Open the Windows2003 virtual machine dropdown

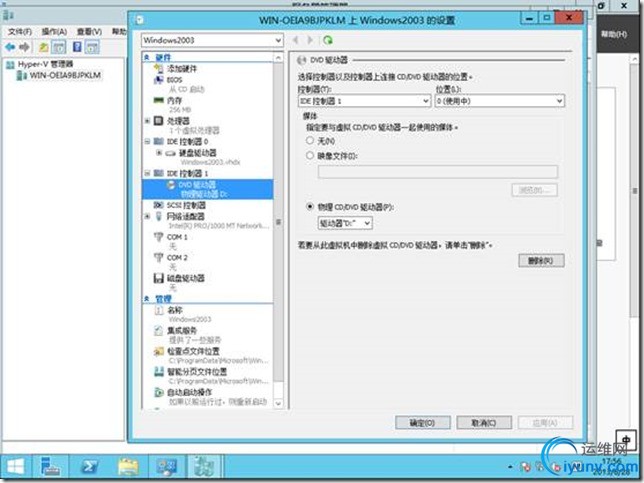(x=212, y=40)
